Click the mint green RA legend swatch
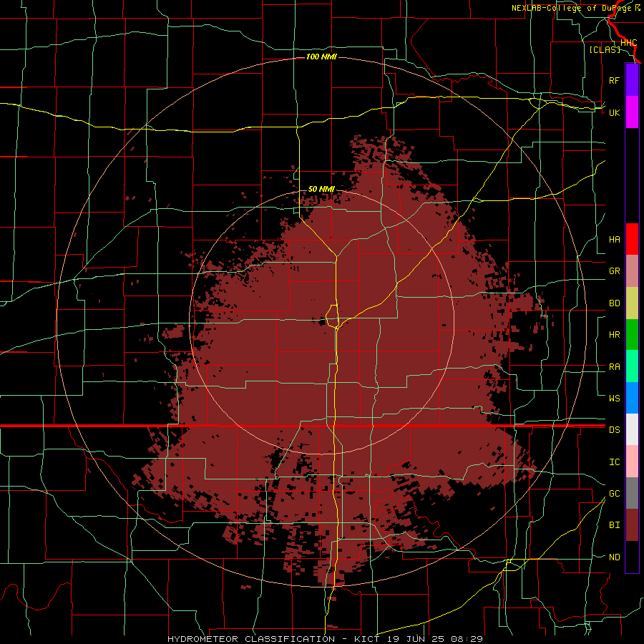644x644 pixels. [632, 366]
